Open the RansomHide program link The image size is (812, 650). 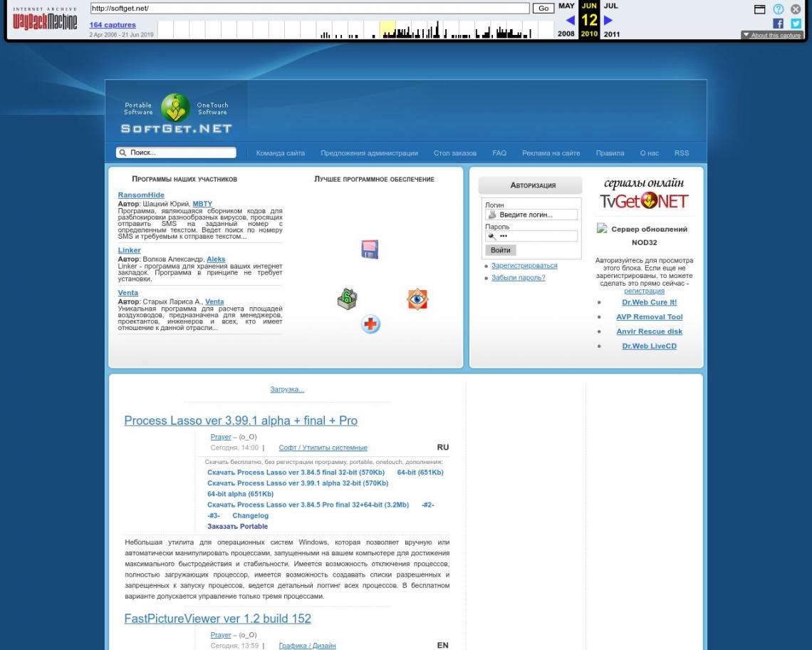point(141,195)
